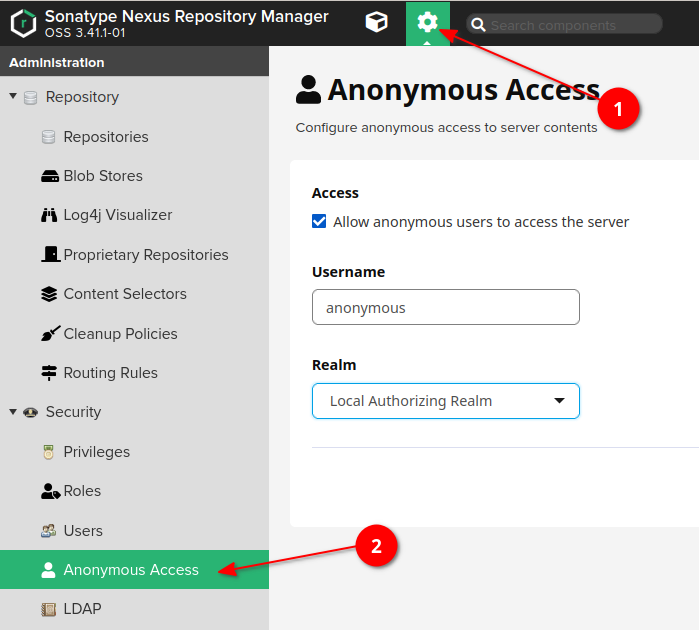
Task: Open Repositories in the sidebar
Action: click(106, 137)
